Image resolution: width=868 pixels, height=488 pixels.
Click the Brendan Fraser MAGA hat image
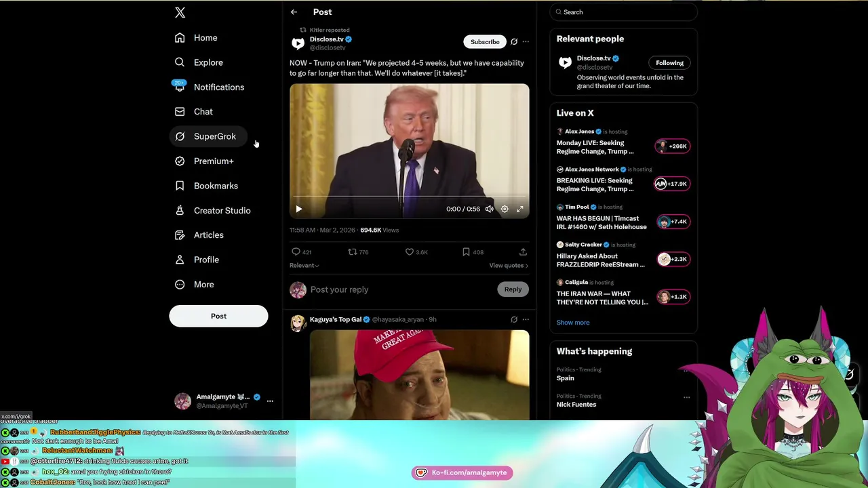tap(420, 375)
